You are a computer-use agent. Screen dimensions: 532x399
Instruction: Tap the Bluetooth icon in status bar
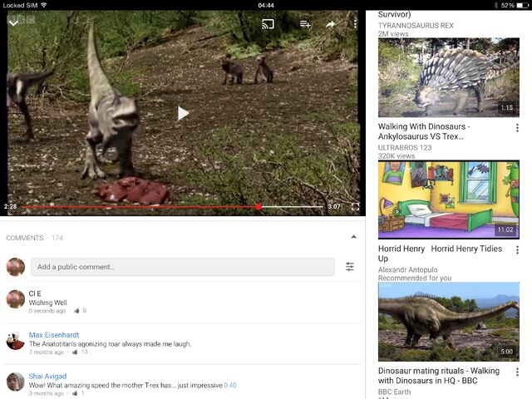[x=495, y=5]
